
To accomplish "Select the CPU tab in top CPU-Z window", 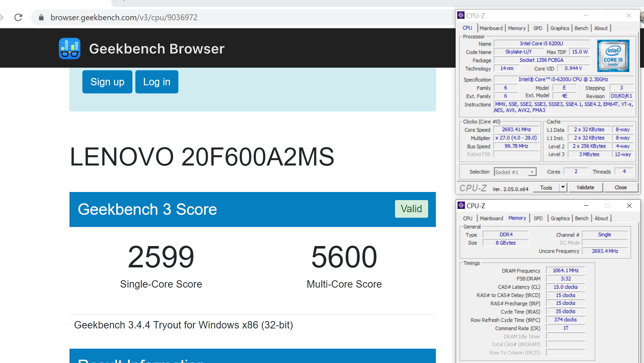I will 467,28.
